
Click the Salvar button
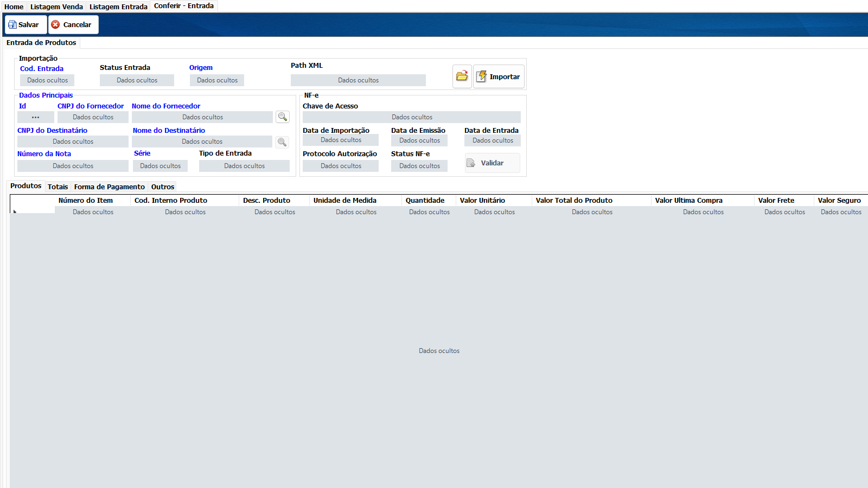[26, 24]
